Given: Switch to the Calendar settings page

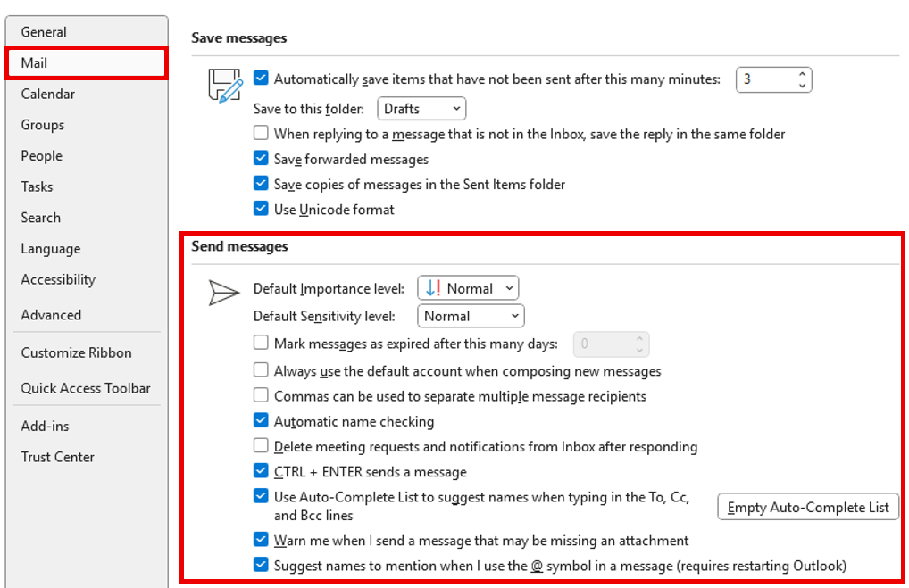Looking at the screenshot, I should pos(47,94).
